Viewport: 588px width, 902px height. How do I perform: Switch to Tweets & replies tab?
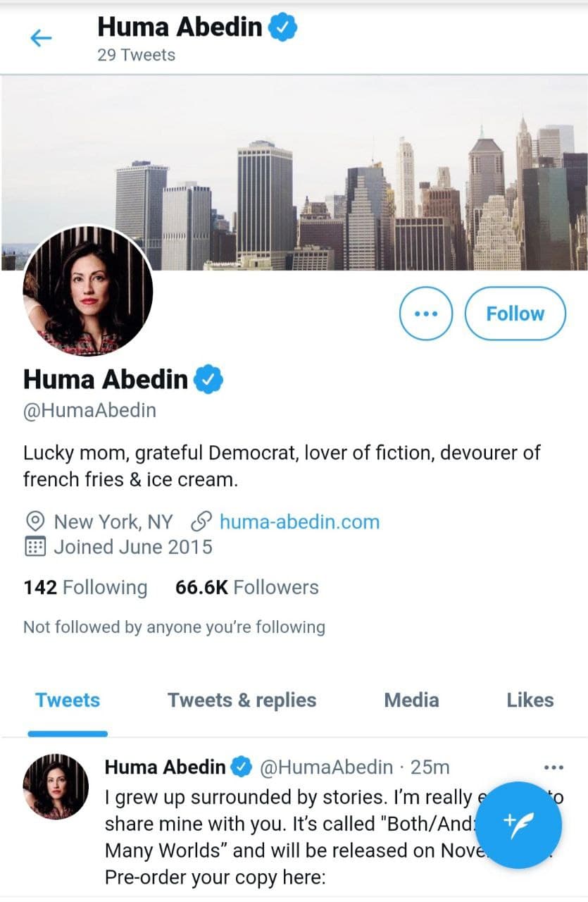242,700
